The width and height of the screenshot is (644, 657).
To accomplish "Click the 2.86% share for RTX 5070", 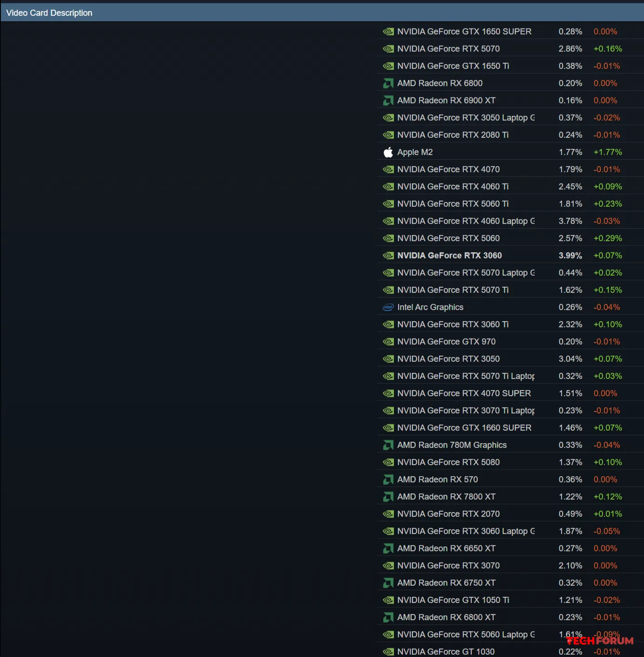I will (x=570, y=49).
